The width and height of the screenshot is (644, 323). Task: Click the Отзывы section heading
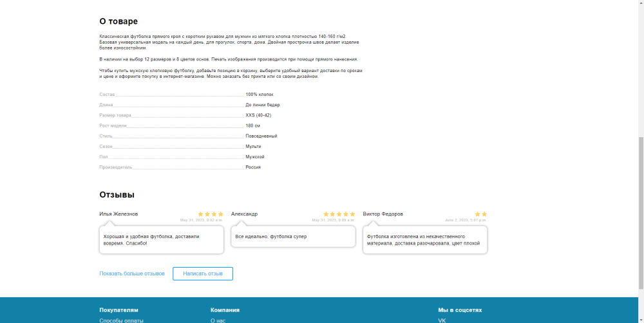(x=117, y=194)
